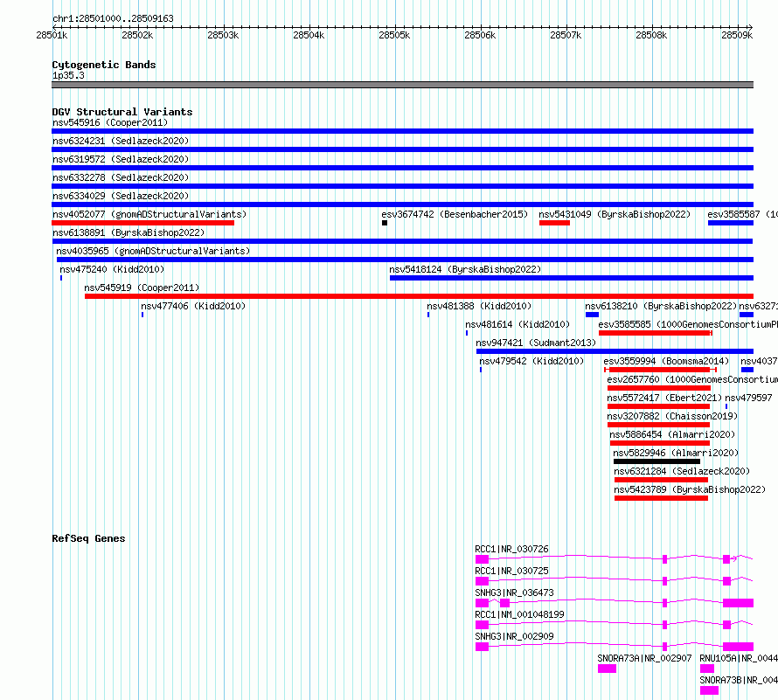Click the nsv5572417 (Ebert2021) label
778x700 pixels.
tap(664, 398)
